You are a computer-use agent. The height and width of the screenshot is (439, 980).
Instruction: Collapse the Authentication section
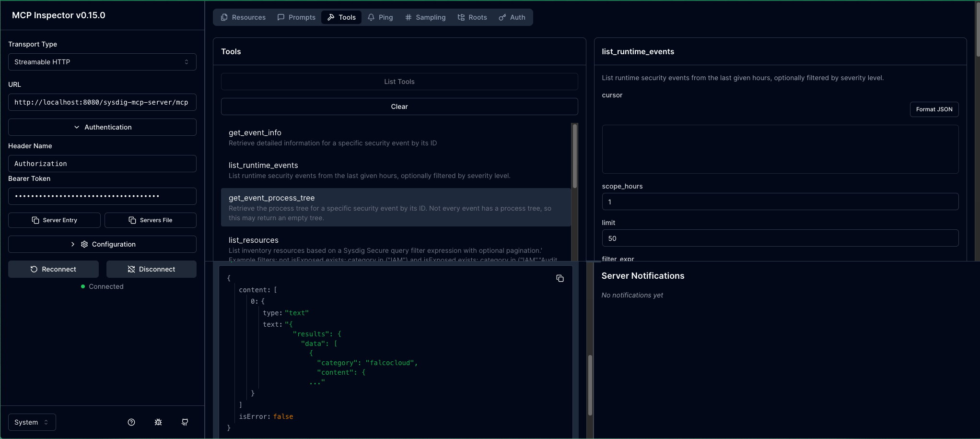click(102, 127)
